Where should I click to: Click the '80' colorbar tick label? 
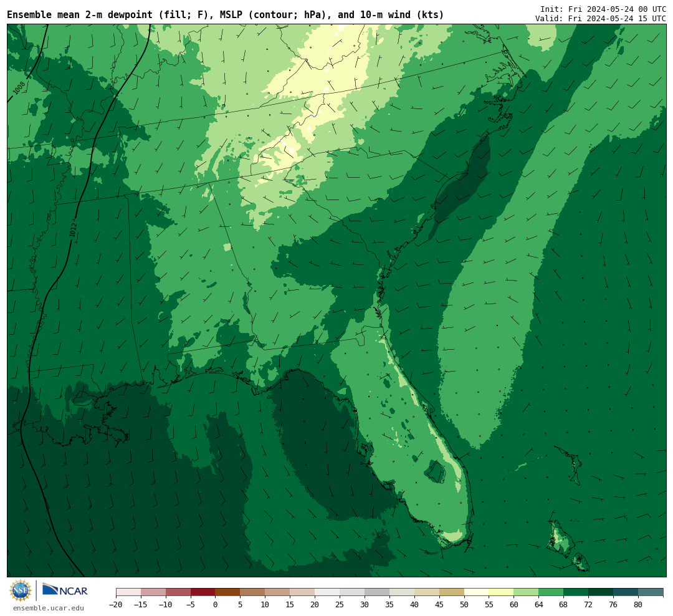(x=638, y=604)
